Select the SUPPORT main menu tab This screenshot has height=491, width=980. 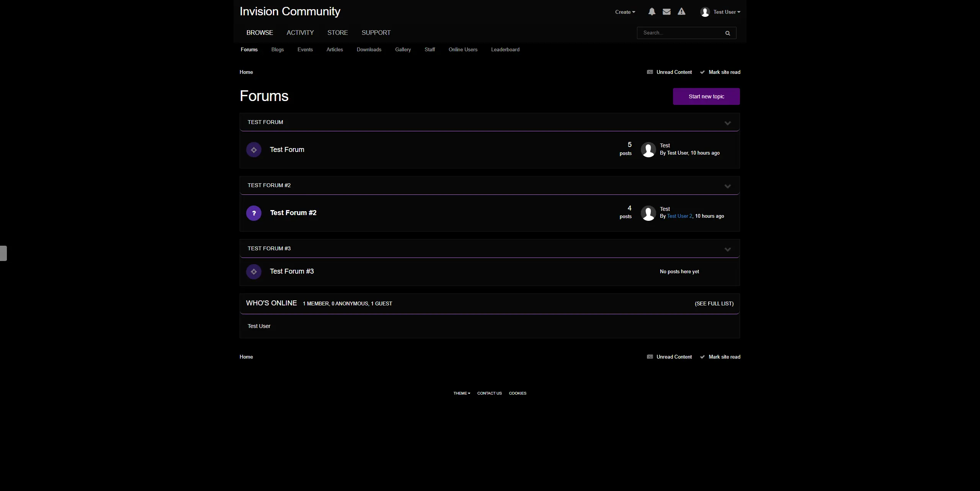coord(376,33)
